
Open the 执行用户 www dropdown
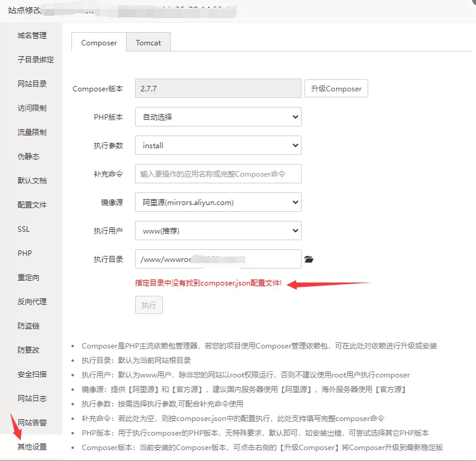point(218,231)
